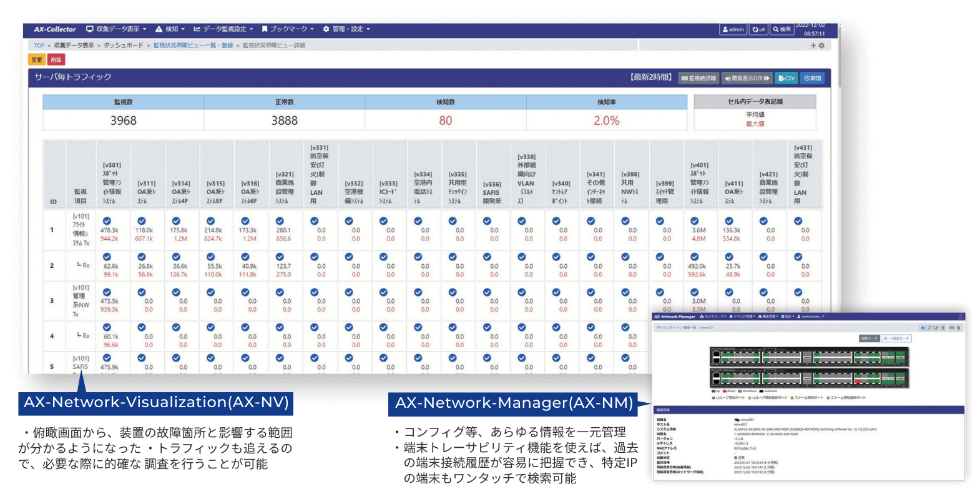Viewport: 980px width, 499px height.
Task: Click the yellow 変更 button
Action: point(37,60)
